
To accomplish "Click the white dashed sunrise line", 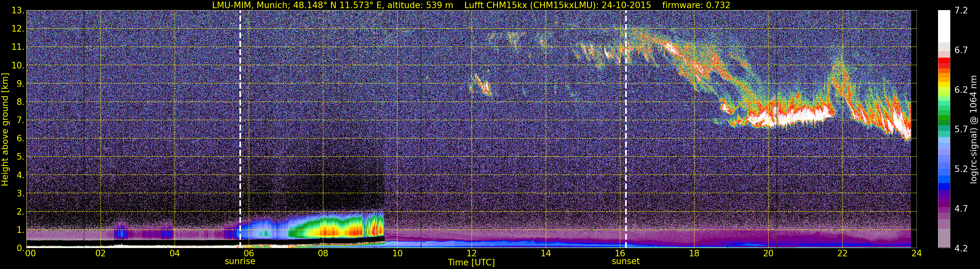I will pyautogui.click(x=240, y=129).
